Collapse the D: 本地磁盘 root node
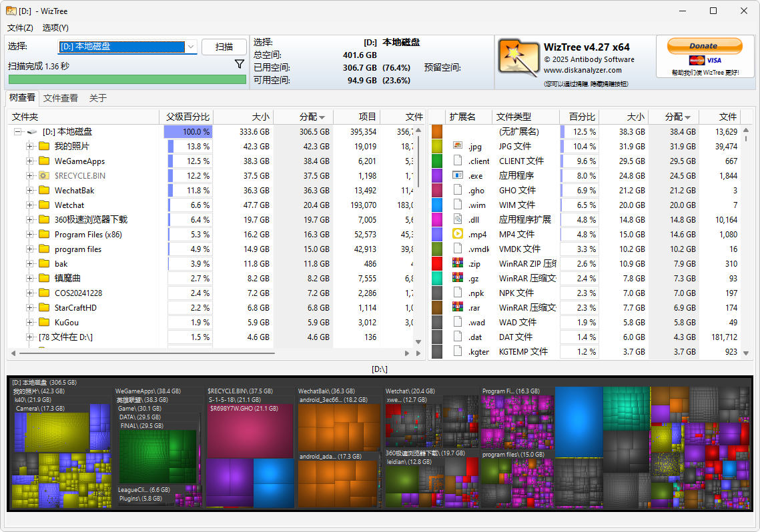The height and width of the screenshot is (532, 760). pyautogui.click(x=18, y=132)
